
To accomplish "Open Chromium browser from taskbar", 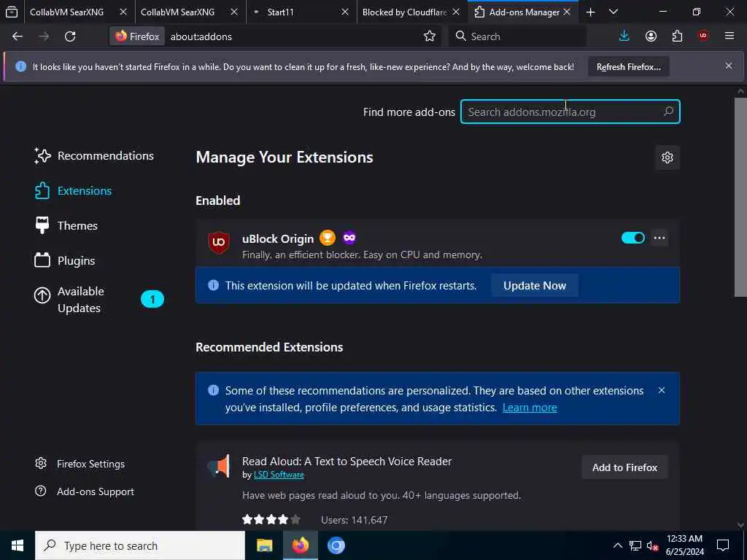I will click(x=336, y=545).
